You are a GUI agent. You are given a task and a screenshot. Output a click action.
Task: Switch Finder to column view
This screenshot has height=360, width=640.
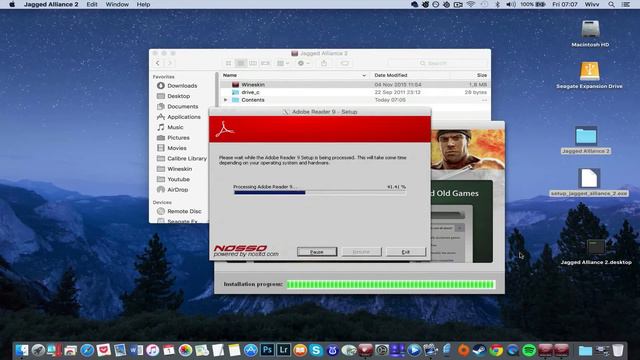click(253, 63)
